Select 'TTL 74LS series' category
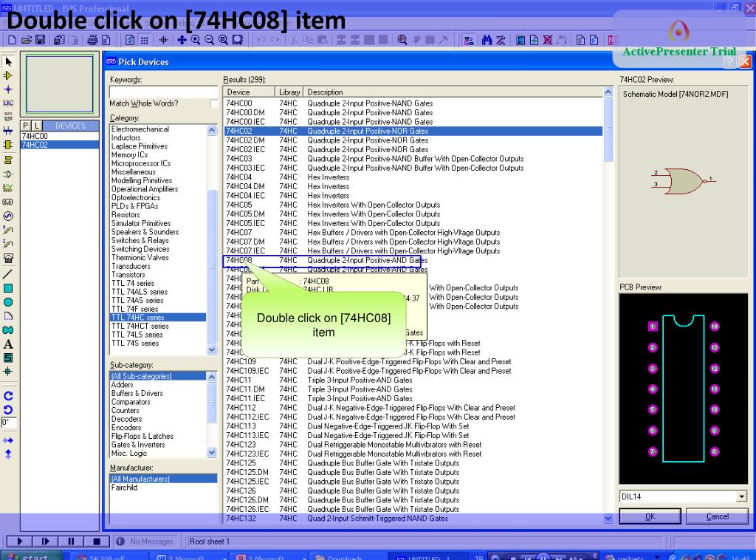This screenshot has width=756, height=560. [158, 335]
